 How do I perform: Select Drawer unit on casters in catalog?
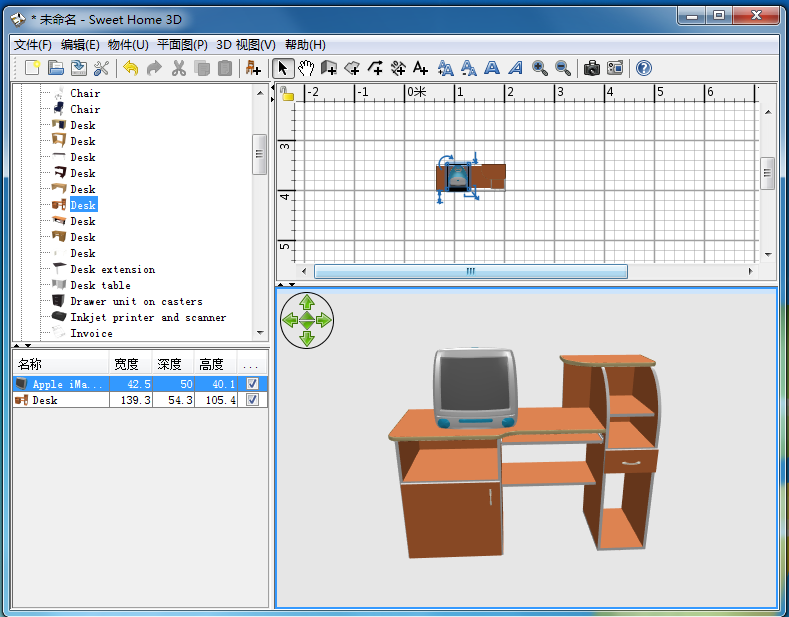tap(136, 301)
